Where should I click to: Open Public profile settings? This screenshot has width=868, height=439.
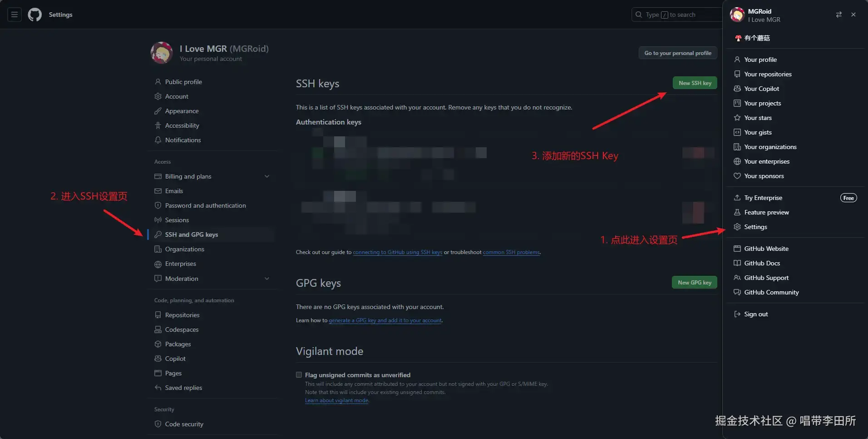click(x=183, y=82)
